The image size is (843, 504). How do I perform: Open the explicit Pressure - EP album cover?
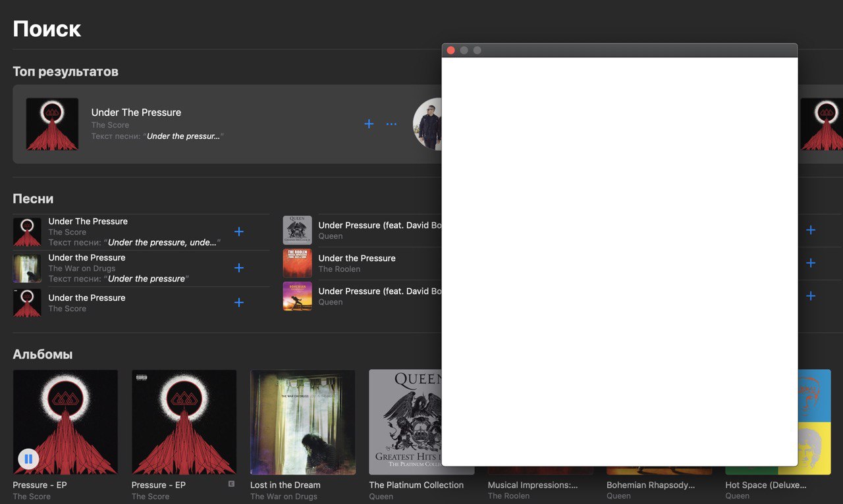coord(184,422)
